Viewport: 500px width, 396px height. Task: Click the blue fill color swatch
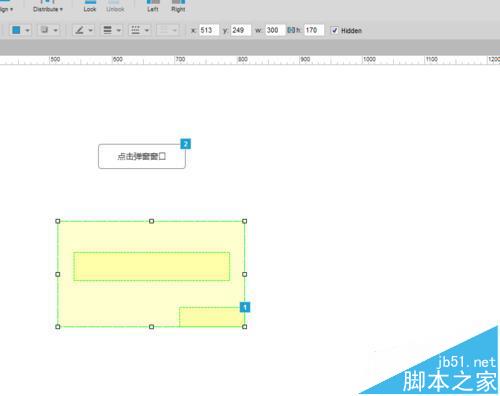click(x=16, y=30)
